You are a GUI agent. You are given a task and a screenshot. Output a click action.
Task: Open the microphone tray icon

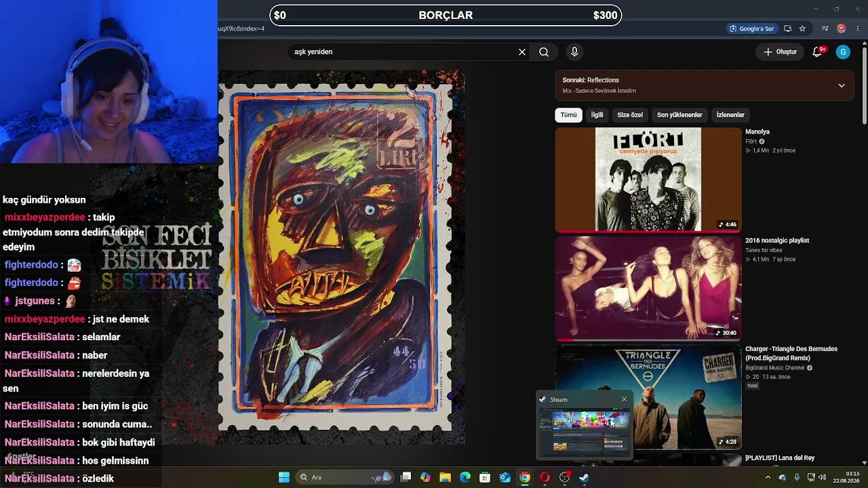[x=797, y=477]
